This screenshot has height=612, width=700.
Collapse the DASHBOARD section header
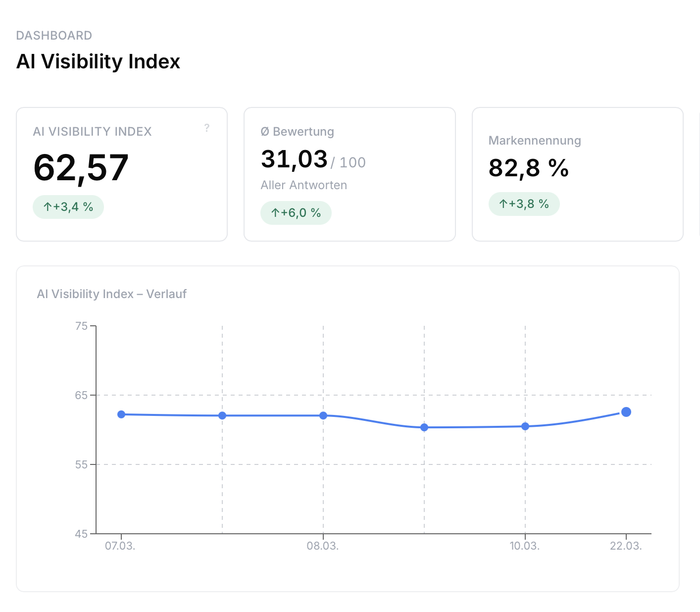pos(54,35)
